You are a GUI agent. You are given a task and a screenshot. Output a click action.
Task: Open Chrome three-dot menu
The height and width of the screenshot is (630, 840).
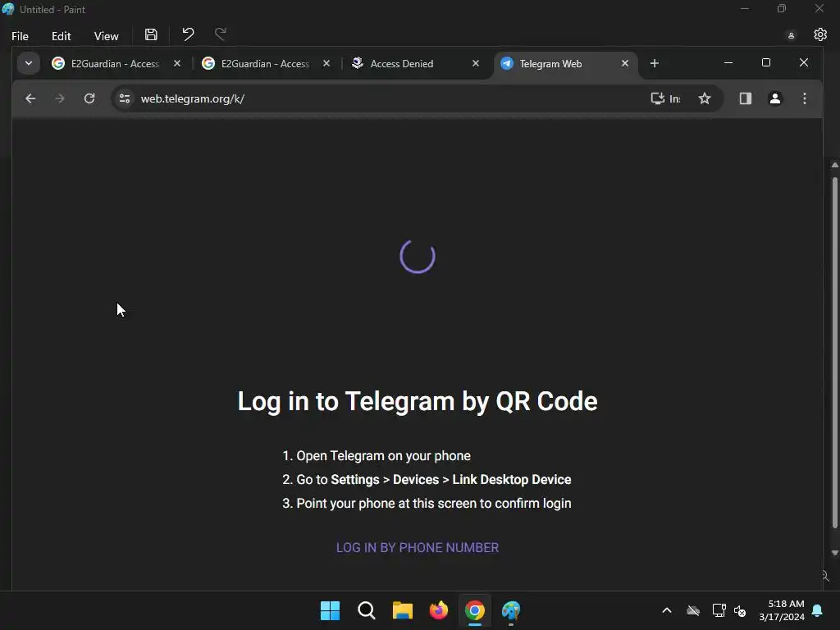pos(804,98)
